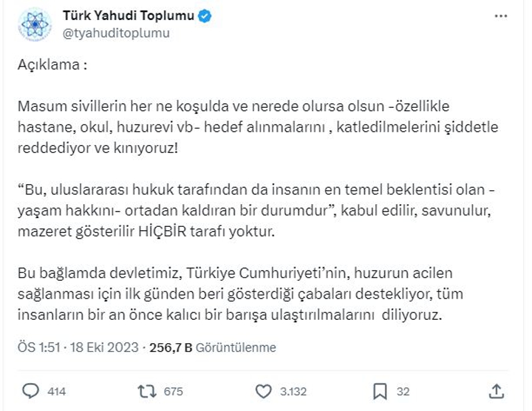Open the 675 reposts count
532x411 pixels.
tap(174, 392)
